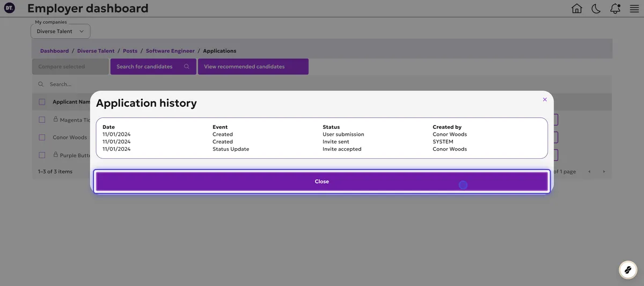Viewport: 644px width, 286px height.
Task: Go to the previous page arrow
Action: pyautogui.click(x=589, y=172)
